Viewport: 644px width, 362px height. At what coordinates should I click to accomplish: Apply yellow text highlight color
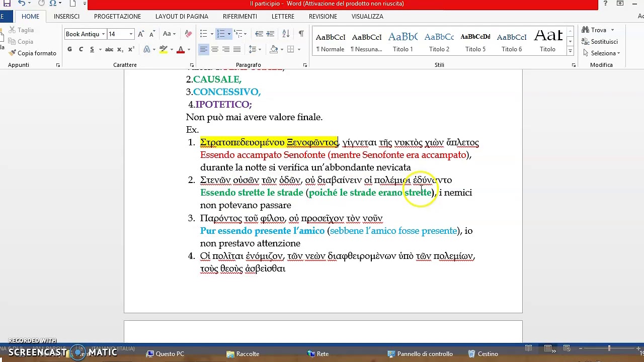pyautogui.click(x=163, y=49)
